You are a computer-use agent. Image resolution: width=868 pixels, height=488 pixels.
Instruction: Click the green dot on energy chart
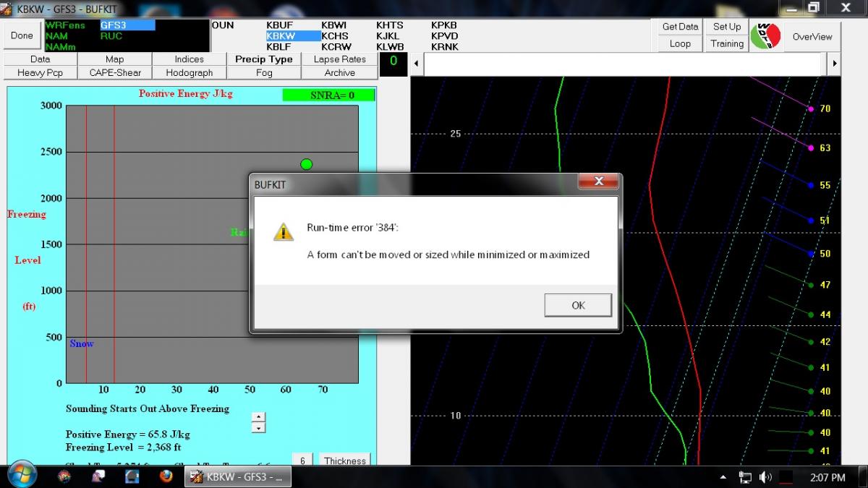pos(306,164)
